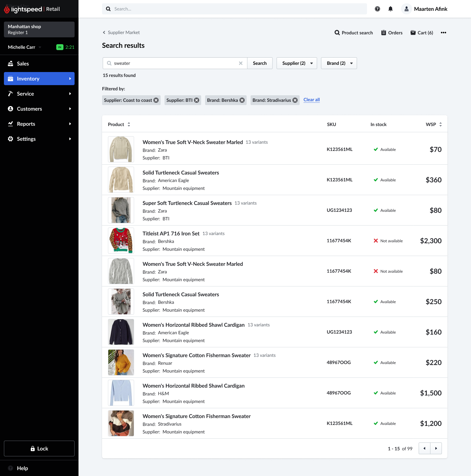The image size is (471, 476).
Task: Expand the Service submenu arrow
Action: coord(70,94)
